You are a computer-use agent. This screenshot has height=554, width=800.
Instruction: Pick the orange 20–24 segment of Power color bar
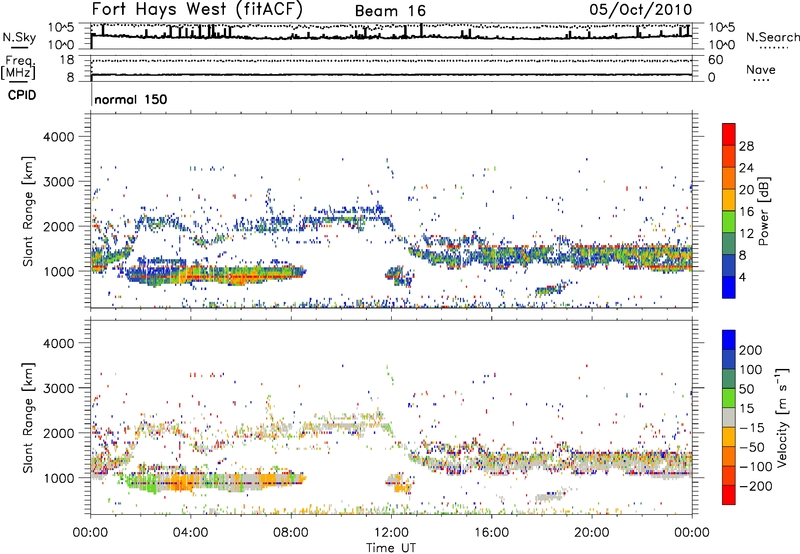click(x=729, y=178)
